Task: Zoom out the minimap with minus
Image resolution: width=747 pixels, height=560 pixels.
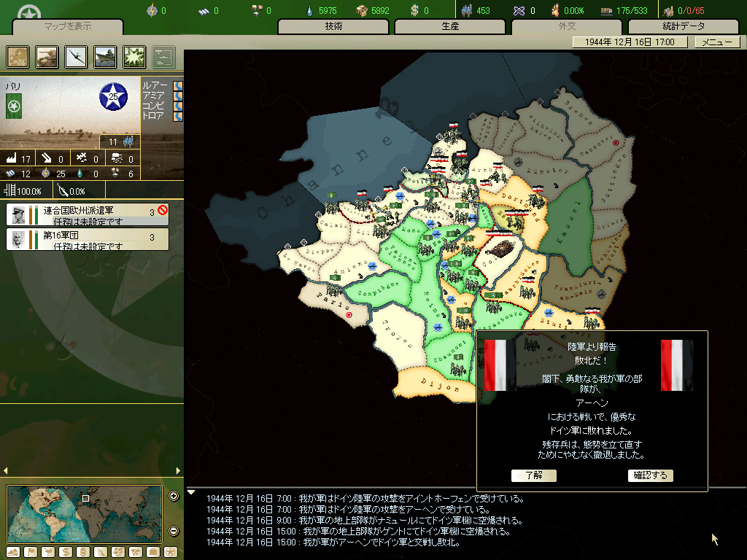Action: 174,531
